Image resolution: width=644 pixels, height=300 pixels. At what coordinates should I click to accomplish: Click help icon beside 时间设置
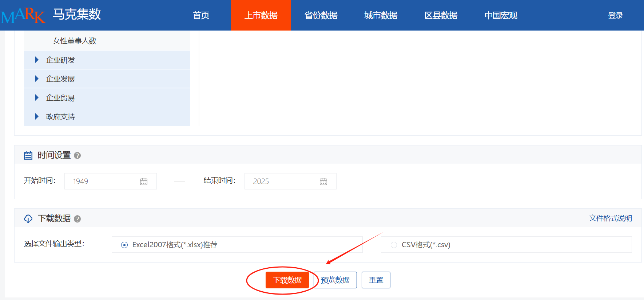pyautogui.click(x=77, y=156)
